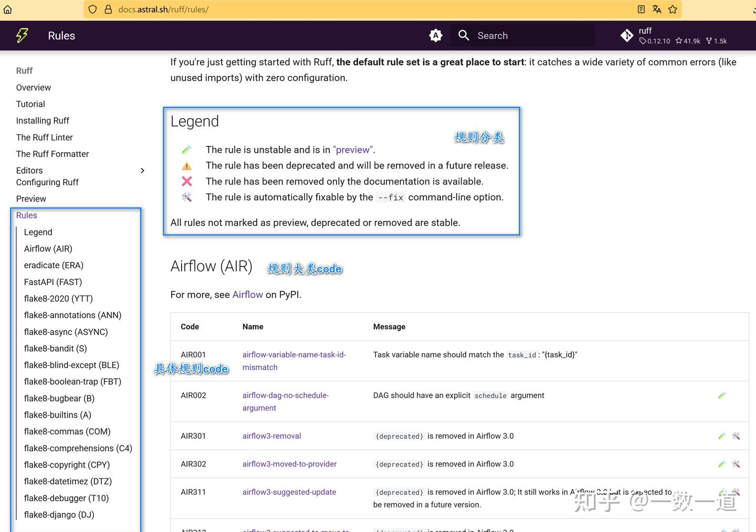Jump to flake8-boolean-trap (FBT) section
The height and width of the screenshot is (532, 756).
click(72, 381)
